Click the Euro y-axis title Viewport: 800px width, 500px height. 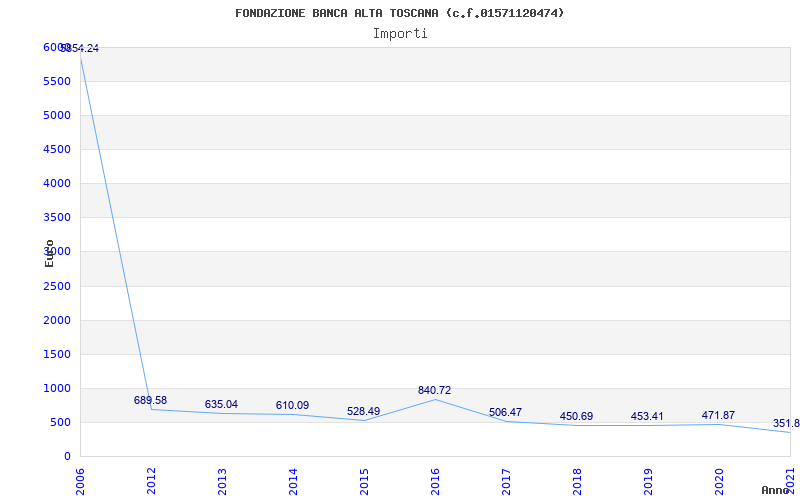pyautogui.click(x=49, y=253)
